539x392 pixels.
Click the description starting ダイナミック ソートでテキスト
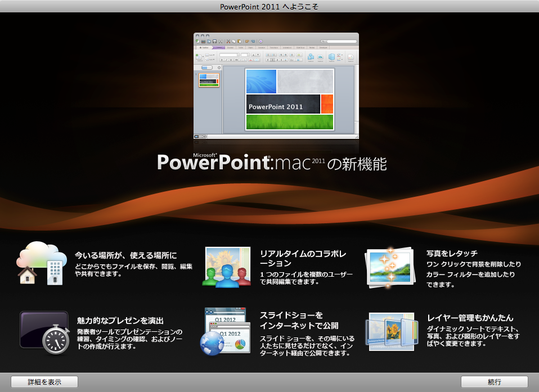coord(473,336)
